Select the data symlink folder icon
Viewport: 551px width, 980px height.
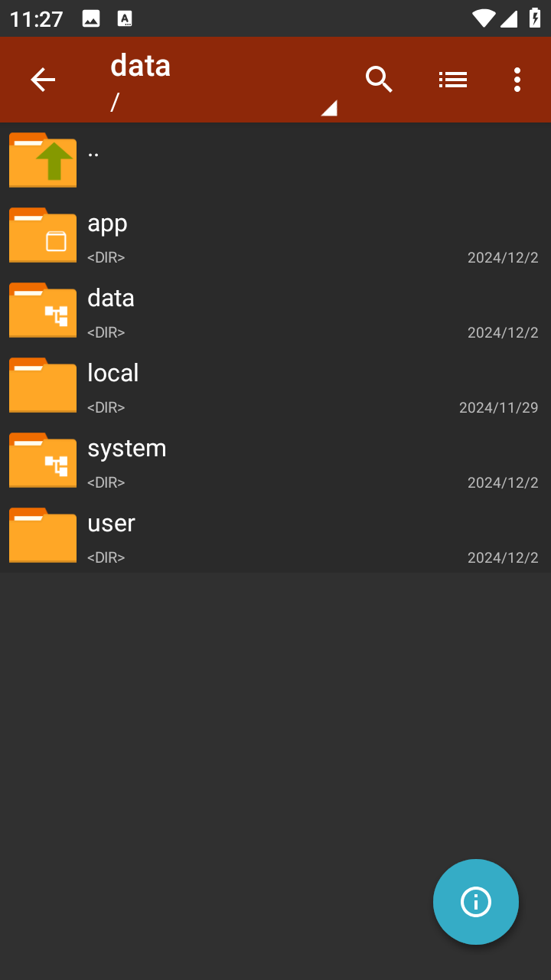pyautogui.click(x=43, y=310)
